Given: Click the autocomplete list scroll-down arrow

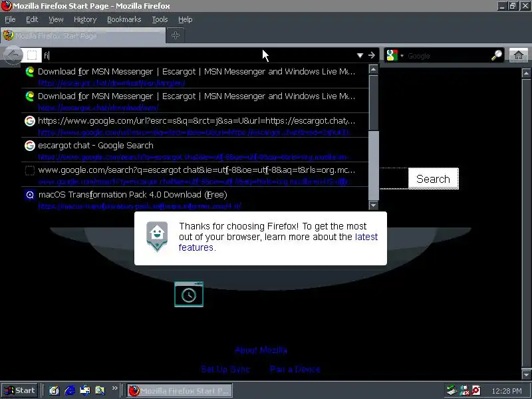Looking at the screenshot, I should [x=374, y=205].
